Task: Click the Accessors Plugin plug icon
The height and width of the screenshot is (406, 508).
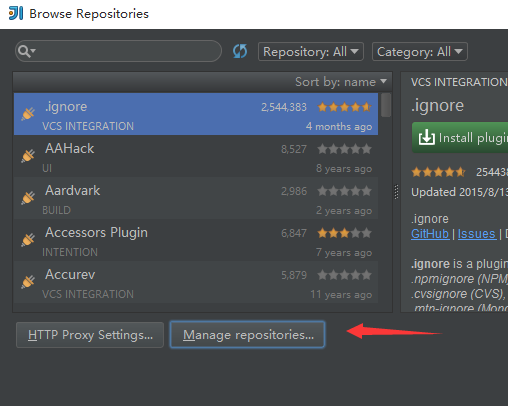Action: [x=28, y=240]
